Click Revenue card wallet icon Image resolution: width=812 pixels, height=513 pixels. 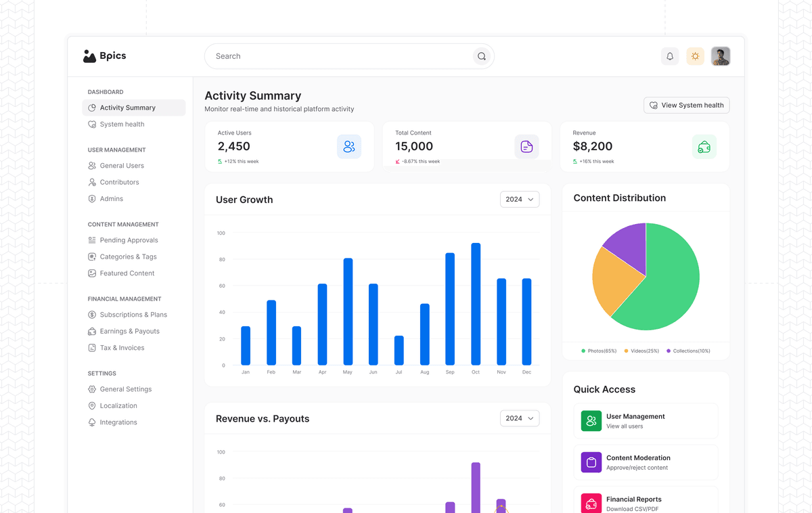tap(704, 147)
